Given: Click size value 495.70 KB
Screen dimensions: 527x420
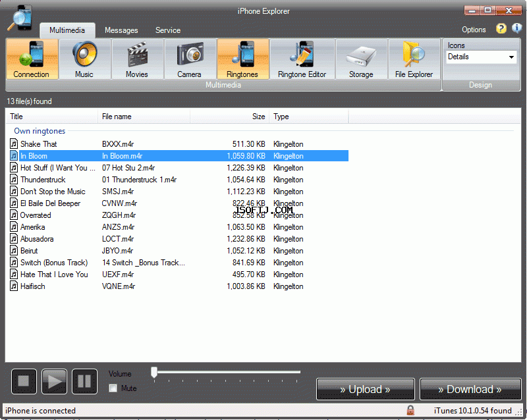Looking at the screenshot, I should (x=249, y=275).
